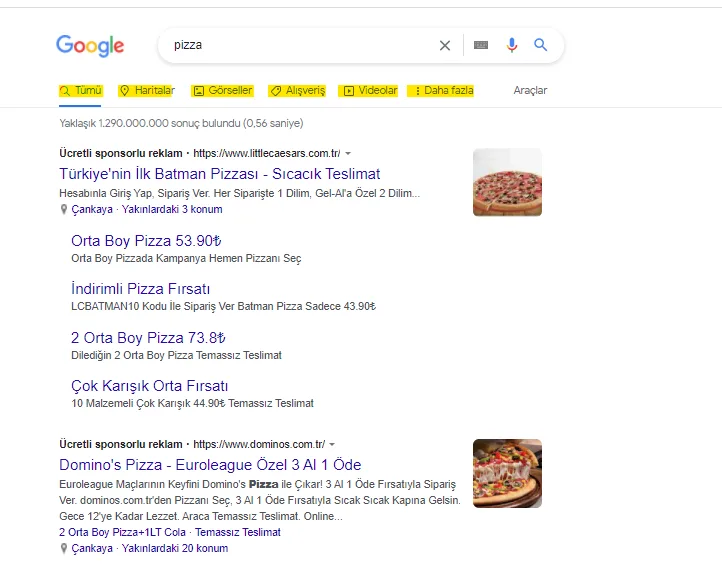
Task: Start voice search with the microphone icon
Action: pyautogui.click(x=512, y=45)
